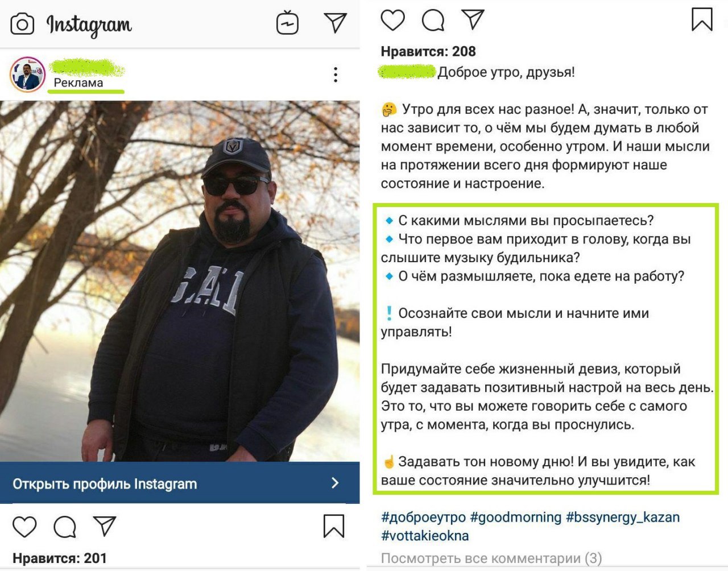Screen dimensions: 728x571
Task: Open direct messages paper plane in header
Action: tap(335, 22)
